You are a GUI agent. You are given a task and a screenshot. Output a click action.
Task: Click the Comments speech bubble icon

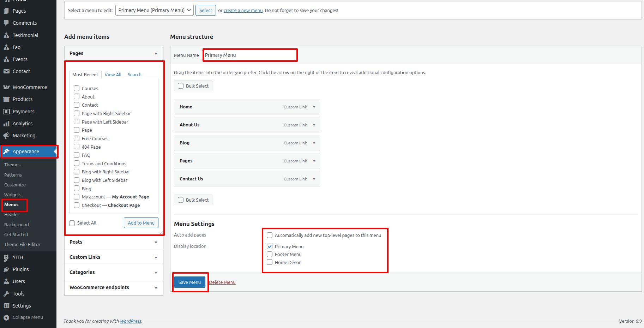[x=6, y=23]
